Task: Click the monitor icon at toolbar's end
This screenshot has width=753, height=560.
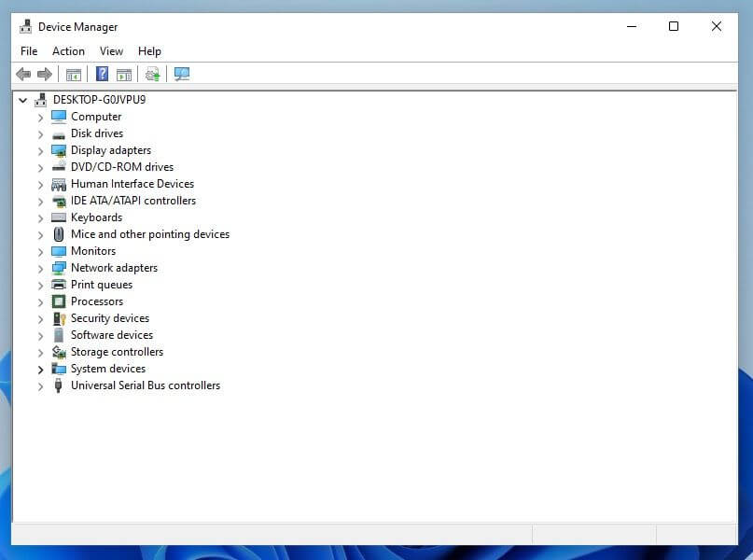Action: click(x=181, y=74)
